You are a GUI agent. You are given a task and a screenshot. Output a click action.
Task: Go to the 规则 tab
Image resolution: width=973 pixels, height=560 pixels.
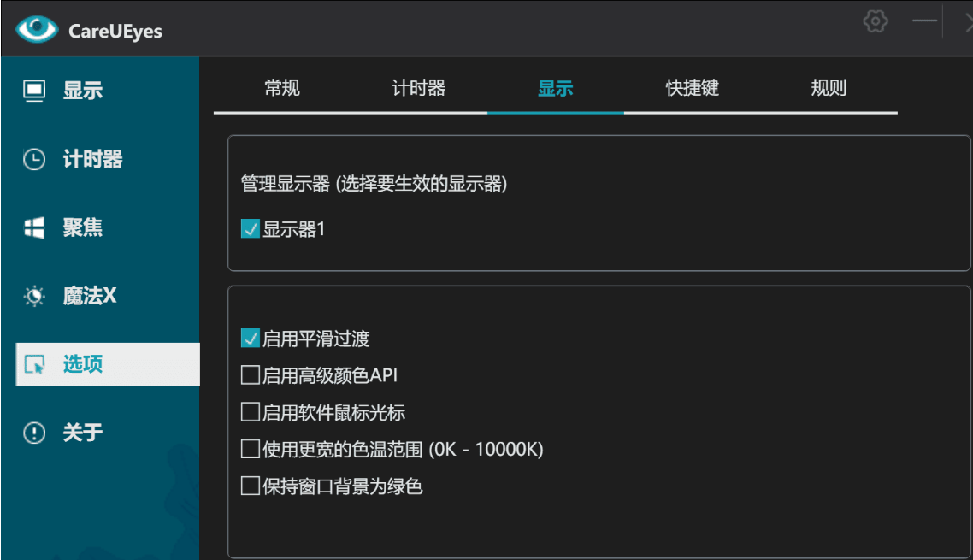829,88
